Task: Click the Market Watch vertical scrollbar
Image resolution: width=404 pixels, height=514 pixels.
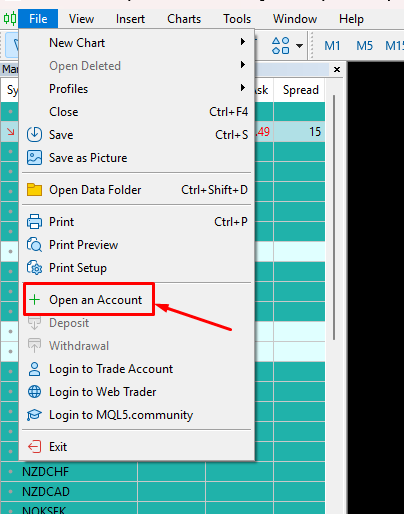Action: pos(334,217)
